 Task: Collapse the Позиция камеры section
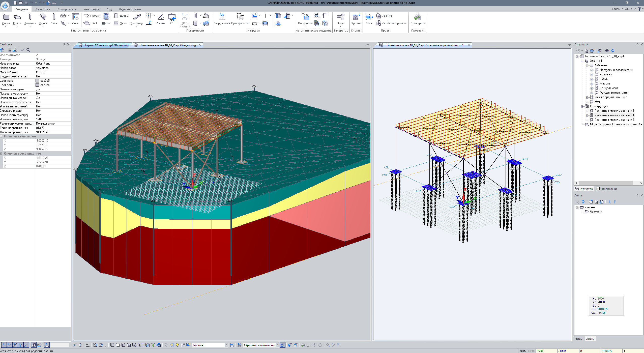1,136
